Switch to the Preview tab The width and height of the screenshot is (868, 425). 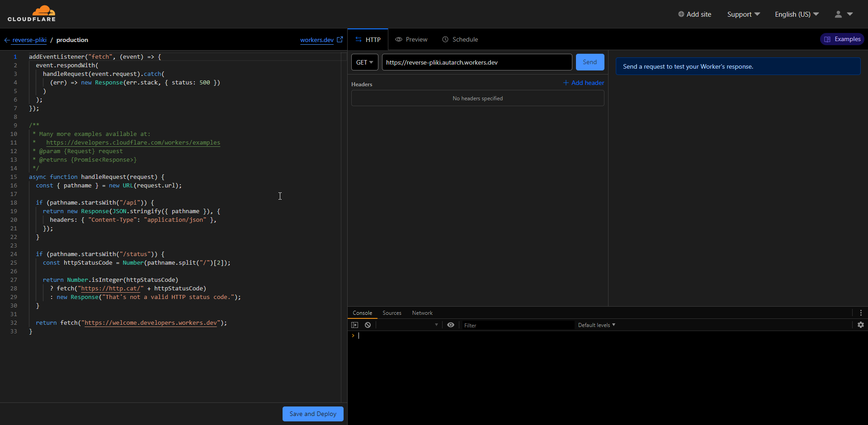pos(411,39)
